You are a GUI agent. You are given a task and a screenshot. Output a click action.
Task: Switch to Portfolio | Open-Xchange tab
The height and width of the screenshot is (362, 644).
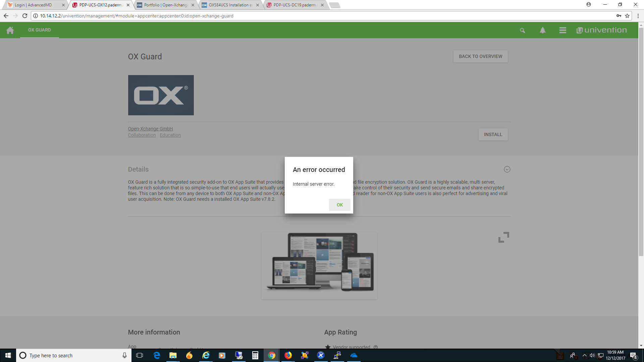165,5
